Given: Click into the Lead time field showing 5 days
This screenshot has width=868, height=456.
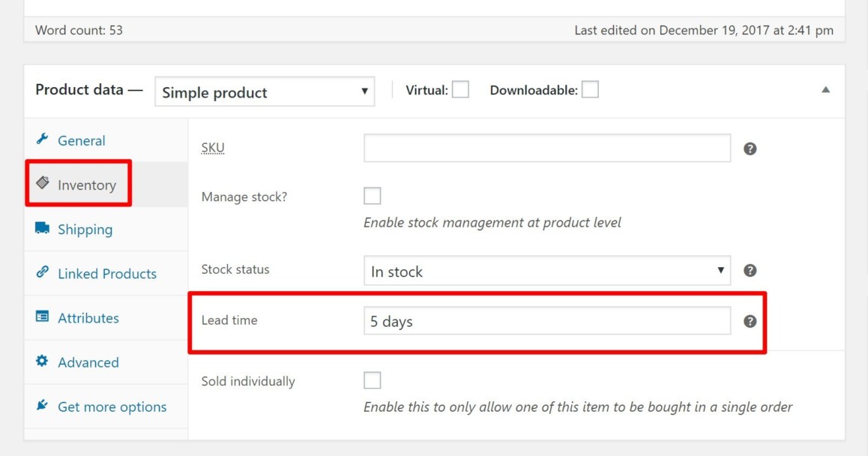Looking at the screenshot, I should [547, 321].
